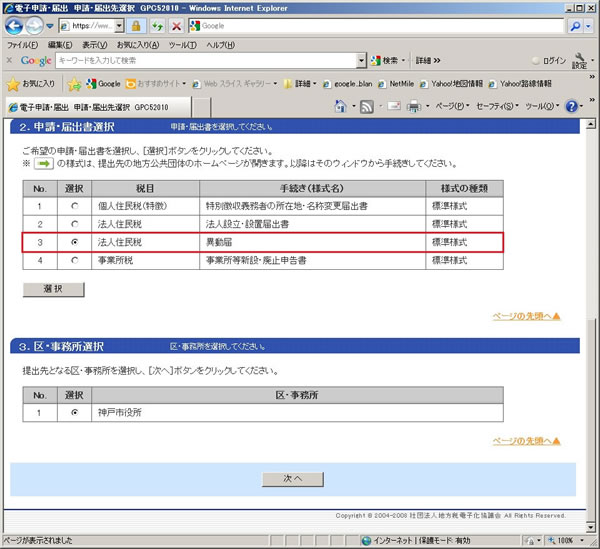This screenshot has height=549, width=600.
Task: Select radio for 個人住民税(特徴) row
Action: 75,206
